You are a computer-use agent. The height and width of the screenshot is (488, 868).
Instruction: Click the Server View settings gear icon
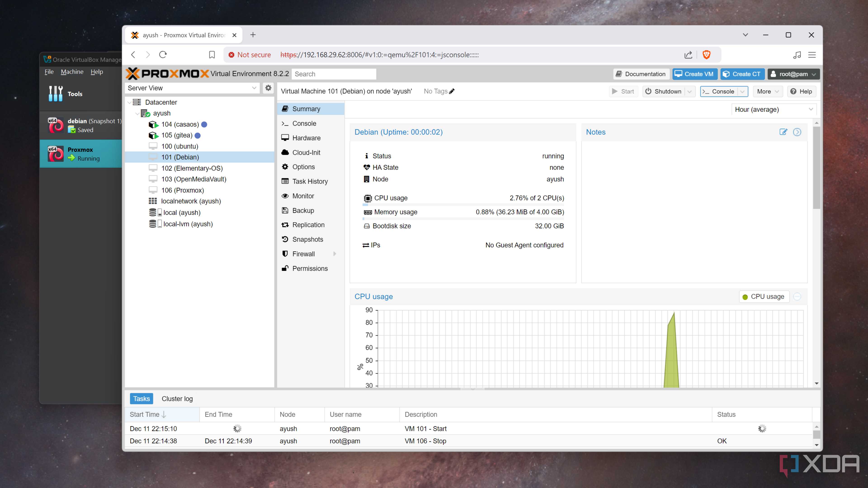pos(268,88)
